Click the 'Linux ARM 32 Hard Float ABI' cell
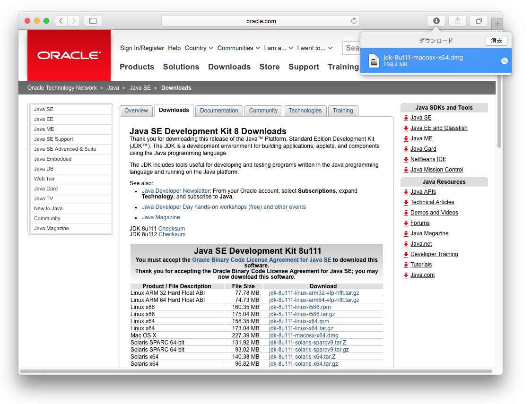The height and width of the screenshot is (404, 532). (x=167, y=293)
